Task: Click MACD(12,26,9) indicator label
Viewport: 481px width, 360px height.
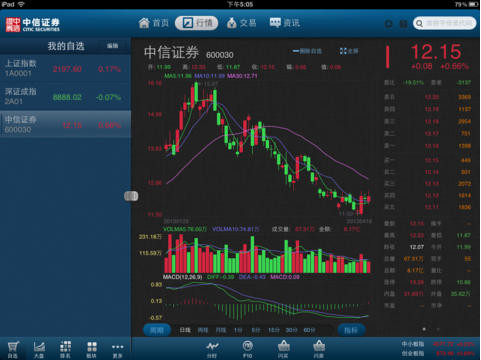Action: tap(182, 277)
